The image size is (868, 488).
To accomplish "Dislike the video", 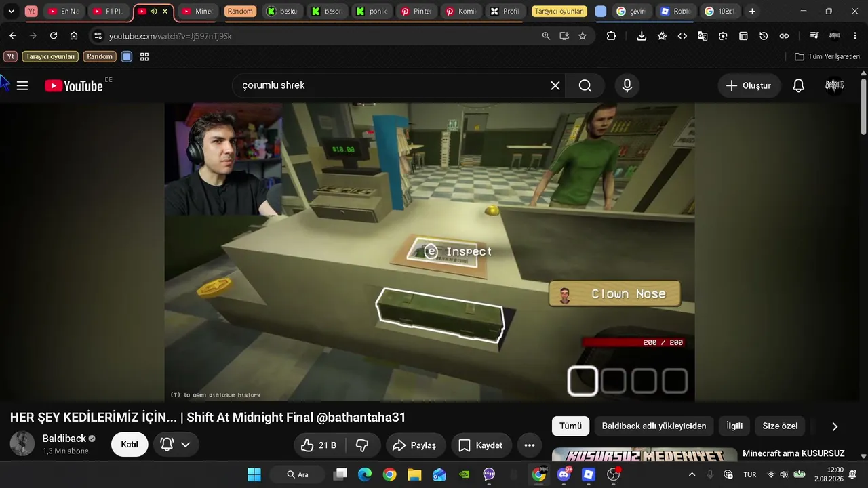I will pyautogui.click(x=362, y=445).
